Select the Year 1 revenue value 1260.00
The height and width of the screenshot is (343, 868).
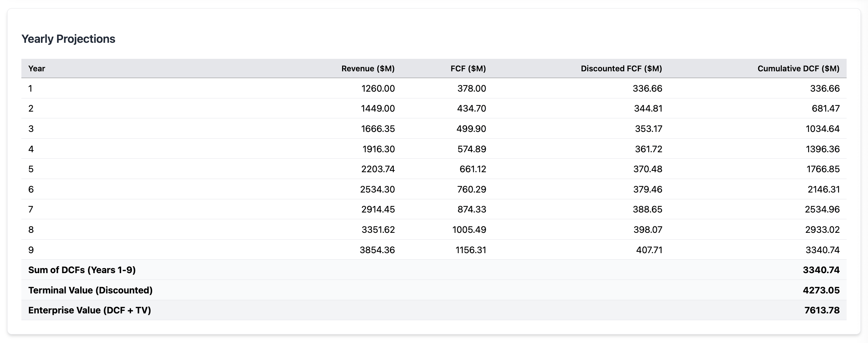click(x=378, y=88)
